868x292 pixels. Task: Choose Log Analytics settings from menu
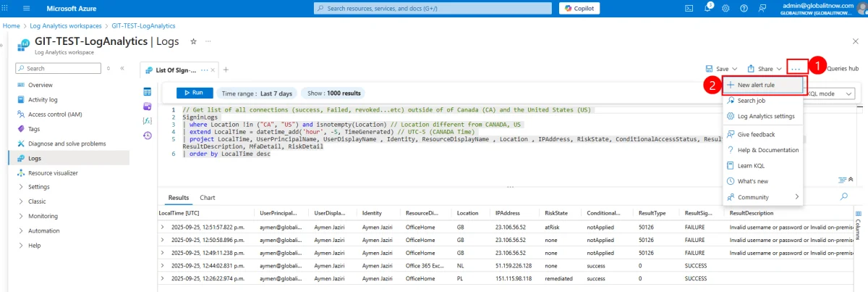pos(765,116)
